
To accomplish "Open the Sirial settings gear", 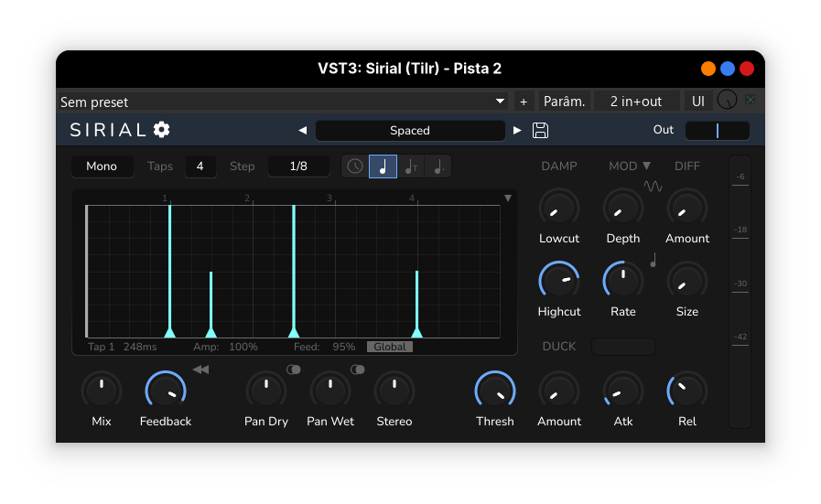I will pyautogui.click(x=162, y=130).
